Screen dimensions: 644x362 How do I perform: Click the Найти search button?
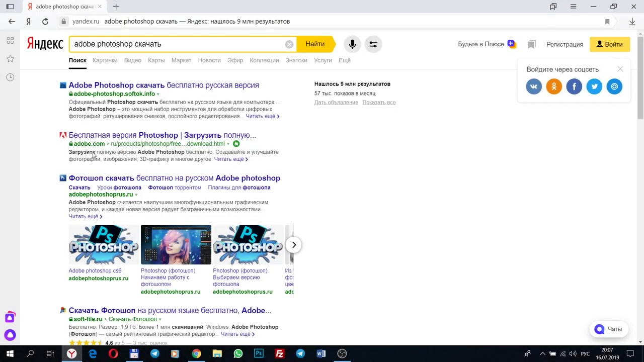(x=315, y=44)
